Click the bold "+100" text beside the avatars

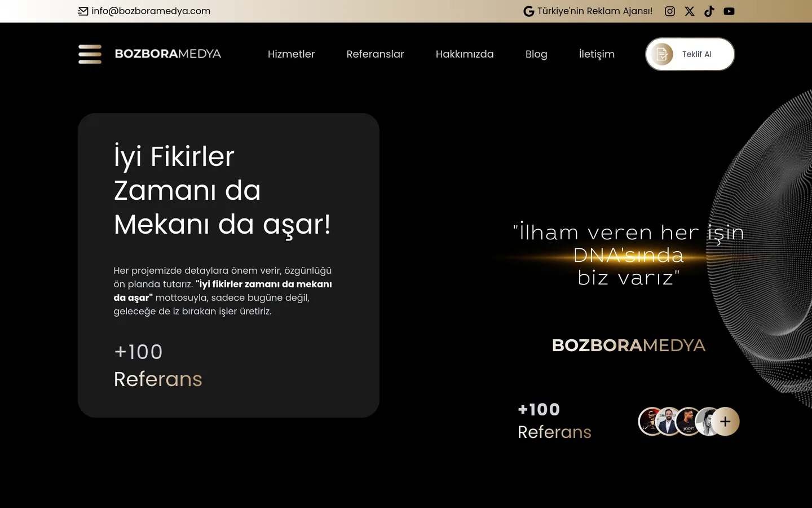click(539, 410)
